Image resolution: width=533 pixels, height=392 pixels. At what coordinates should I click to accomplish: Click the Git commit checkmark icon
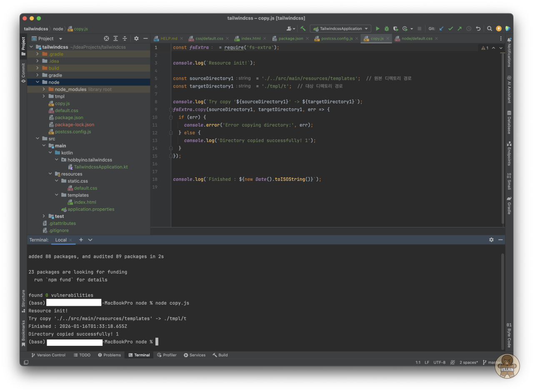450,29
